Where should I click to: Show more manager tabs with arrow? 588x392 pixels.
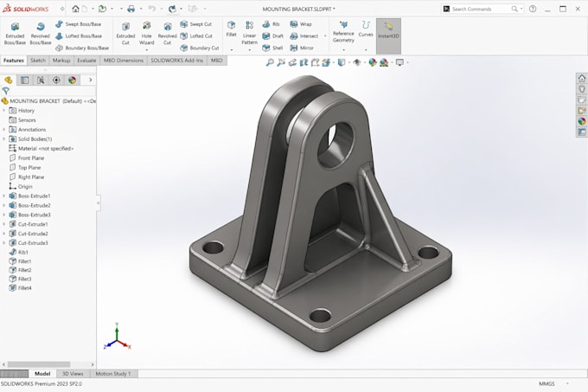pyautogui.click(x=91, y=80)
